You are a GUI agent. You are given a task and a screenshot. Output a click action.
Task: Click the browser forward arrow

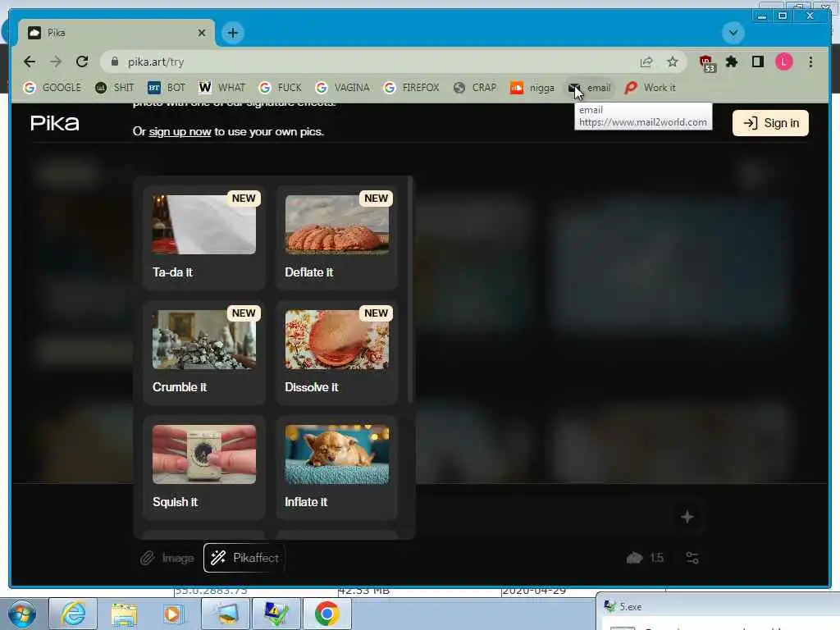coord(56,62)
